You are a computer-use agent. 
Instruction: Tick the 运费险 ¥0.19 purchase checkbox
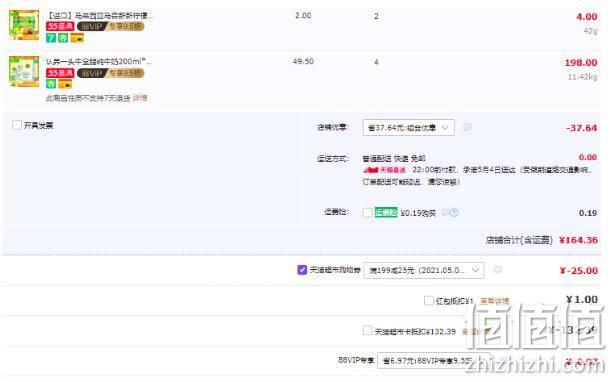click(x=368, y=213)
